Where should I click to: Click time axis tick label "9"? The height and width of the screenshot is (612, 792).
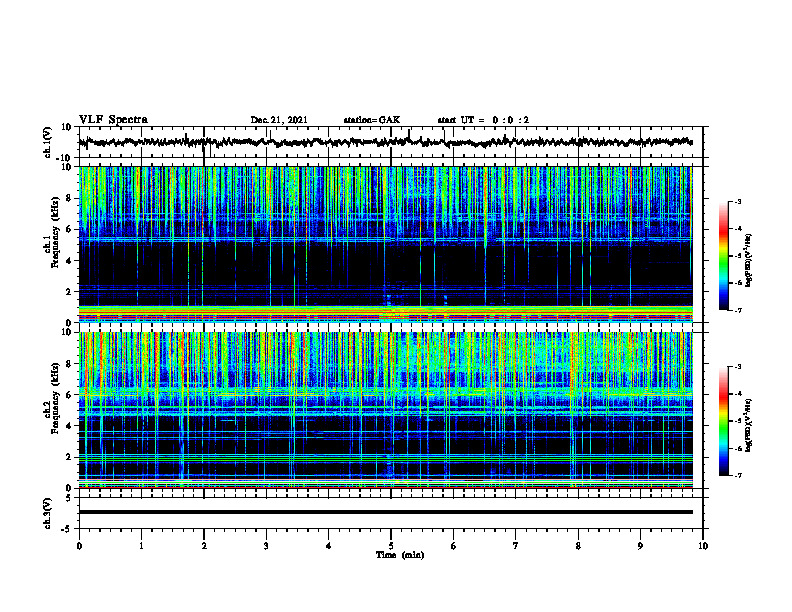pyautogui.click(x=640, y=546)
